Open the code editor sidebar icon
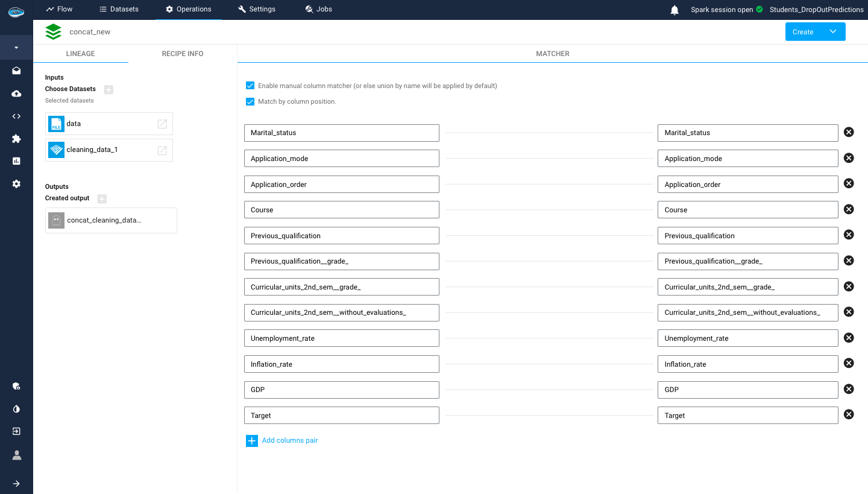Viewport: 868px width, 494px height. [16, 116]
